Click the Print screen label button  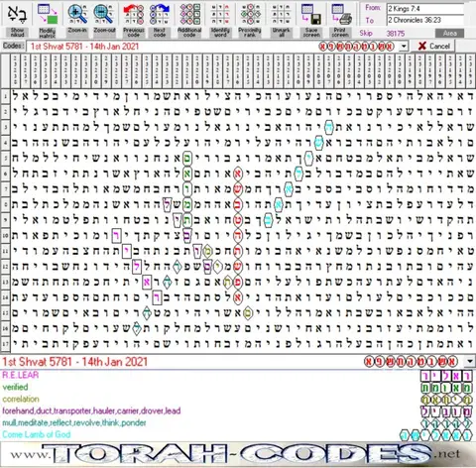341,33
